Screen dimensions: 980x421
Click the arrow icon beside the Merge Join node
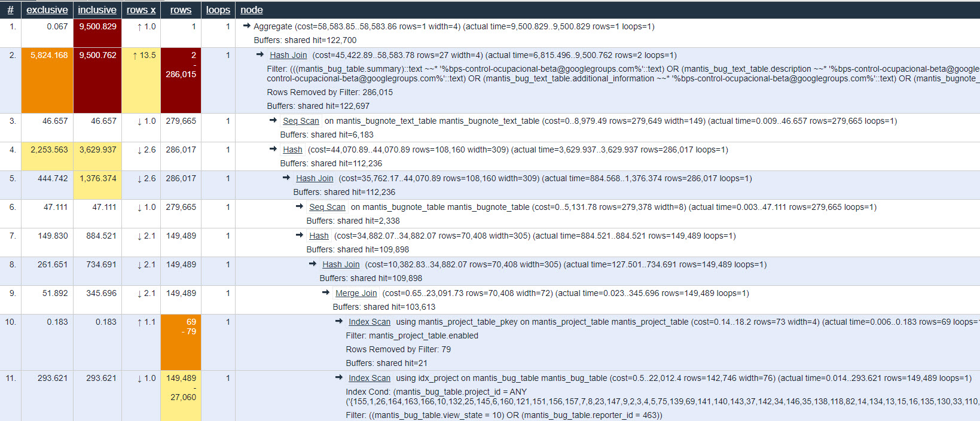pyautogui.click(x=326, y=292)
